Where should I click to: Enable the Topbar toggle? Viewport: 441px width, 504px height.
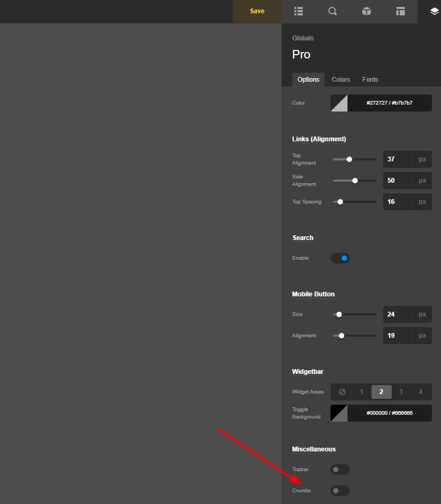pos(340,469)
